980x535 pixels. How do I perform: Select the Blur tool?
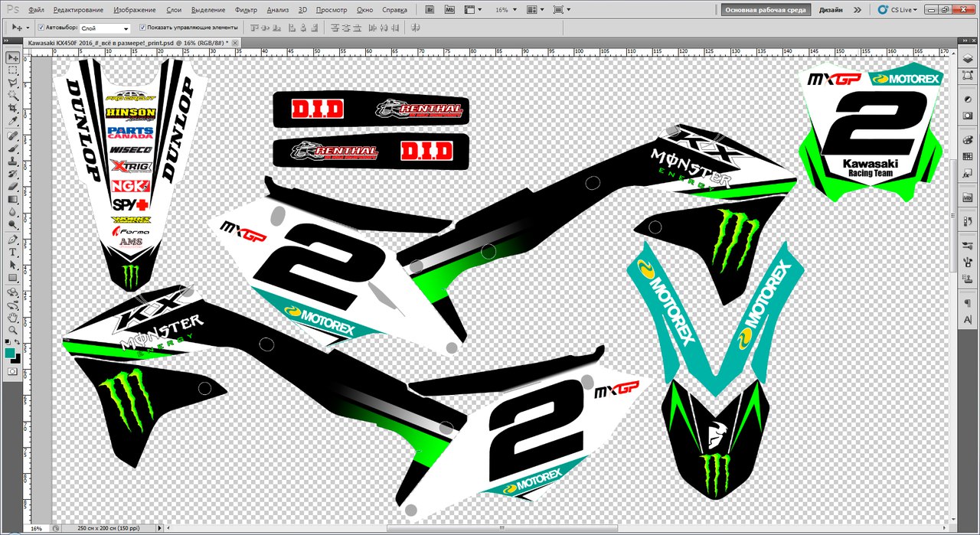click(x=13, y=212)
